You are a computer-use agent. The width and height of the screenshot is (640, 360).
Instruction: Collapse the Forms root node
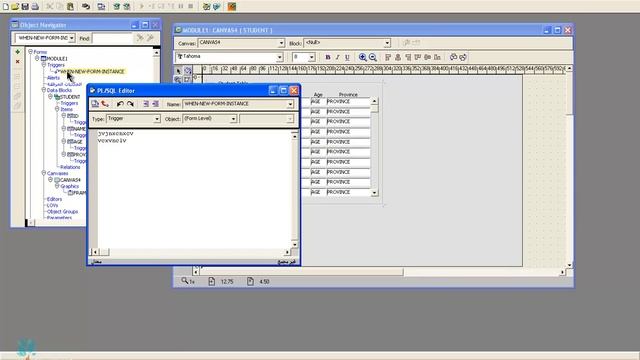pyautogui.click(x=30, y=52)
